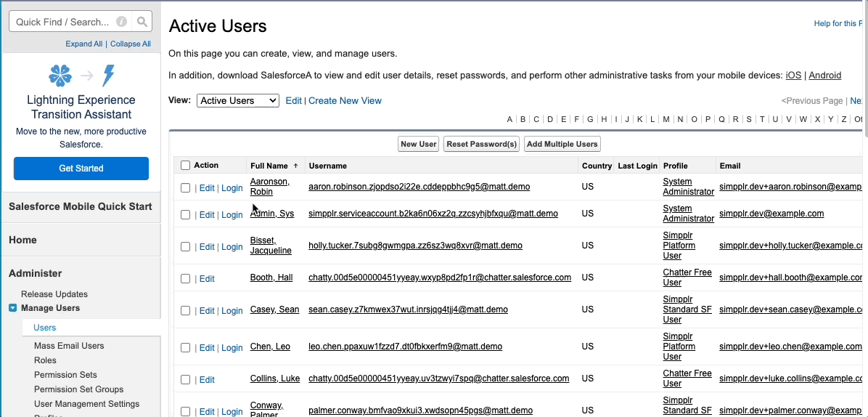Screen dimensions: 868x417
Task: Click email simpplr.dev@example.com
Action: (771, 213)
